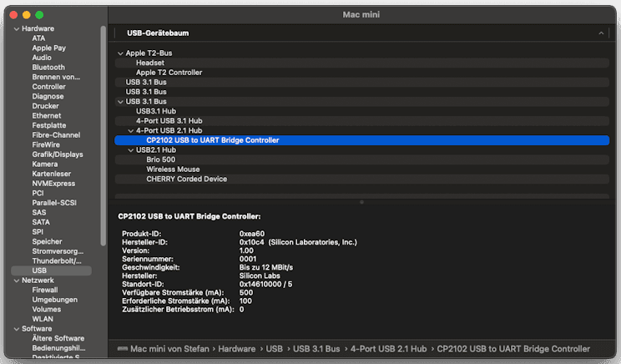
Task: Select Festplatte in the sidebar
Action: 48,125
